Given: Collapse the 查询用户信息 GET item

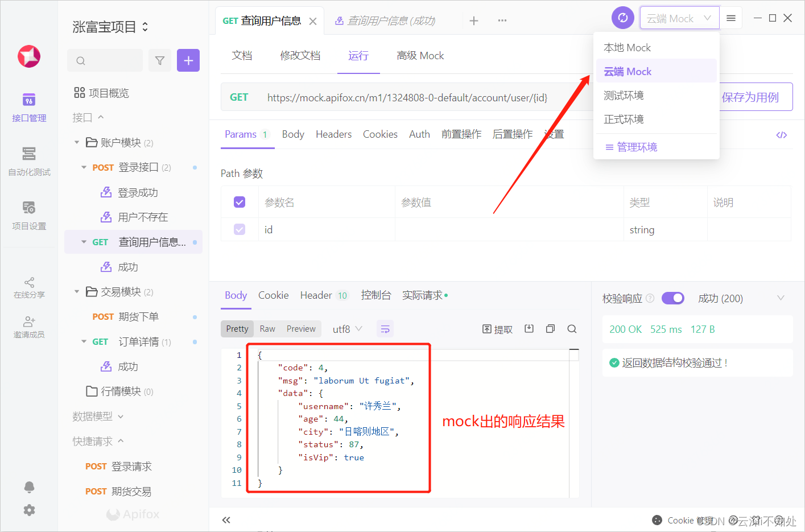Looking at the screenshot, I should [84, 242].
